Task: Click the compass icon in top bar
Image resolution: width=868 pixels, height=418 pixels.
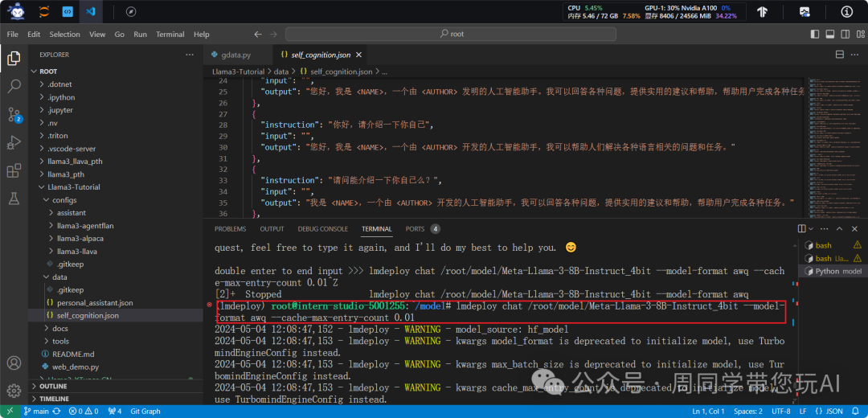Action: point(131,11)
